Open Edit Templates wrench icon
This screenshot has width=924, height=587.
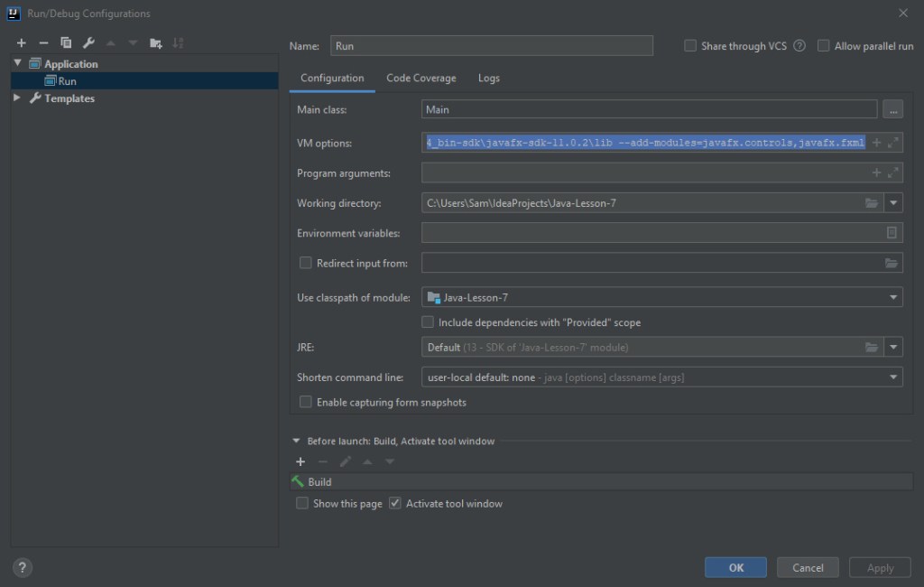pyautogui.click(x=88, y=43)
